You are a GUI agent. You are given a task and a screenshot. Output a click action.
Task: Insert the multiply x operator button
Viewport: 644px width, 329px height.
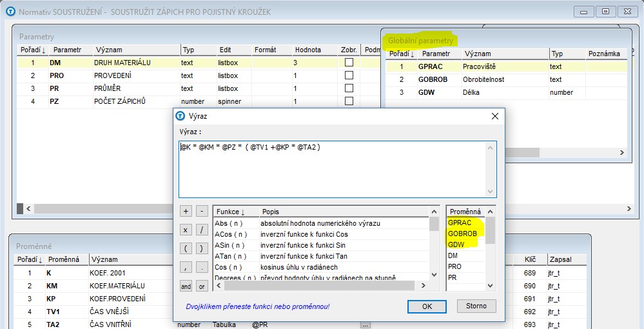point(186,230)
